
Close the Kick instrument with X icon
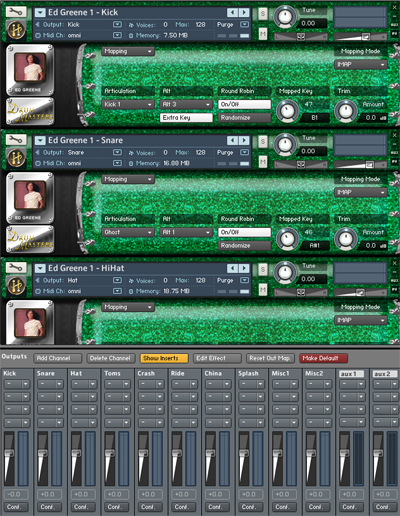click(394, 7)
